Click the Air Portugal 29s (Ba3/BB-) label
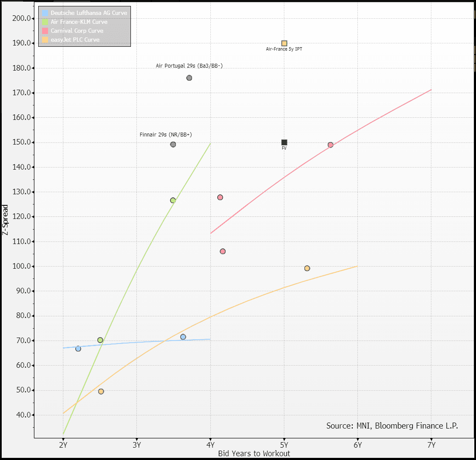 pos(189,66)
